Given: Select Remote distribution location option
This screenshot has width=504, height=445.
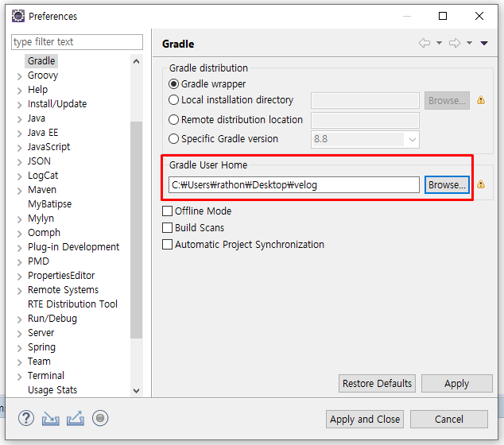Looking at the screenshot, I should pos(173,119).
